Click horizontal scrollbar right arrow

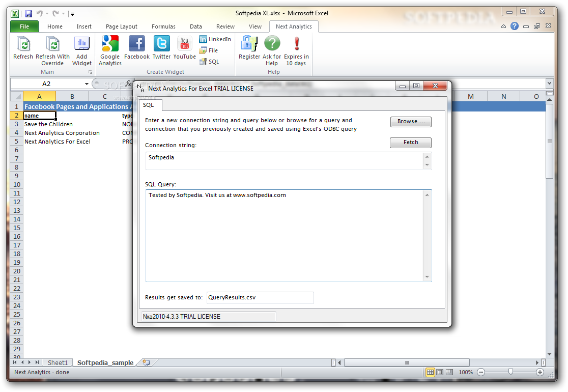coord(537,362)
